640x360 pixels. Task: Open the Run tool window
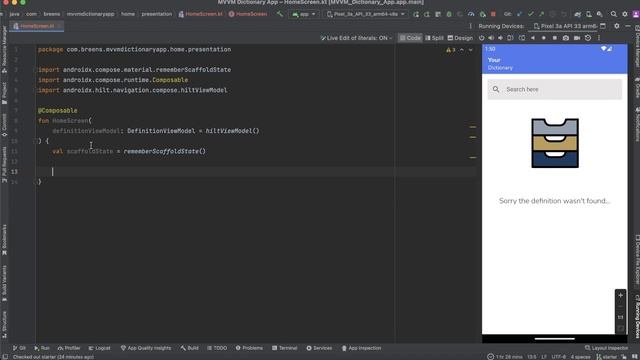pos(42,348)
